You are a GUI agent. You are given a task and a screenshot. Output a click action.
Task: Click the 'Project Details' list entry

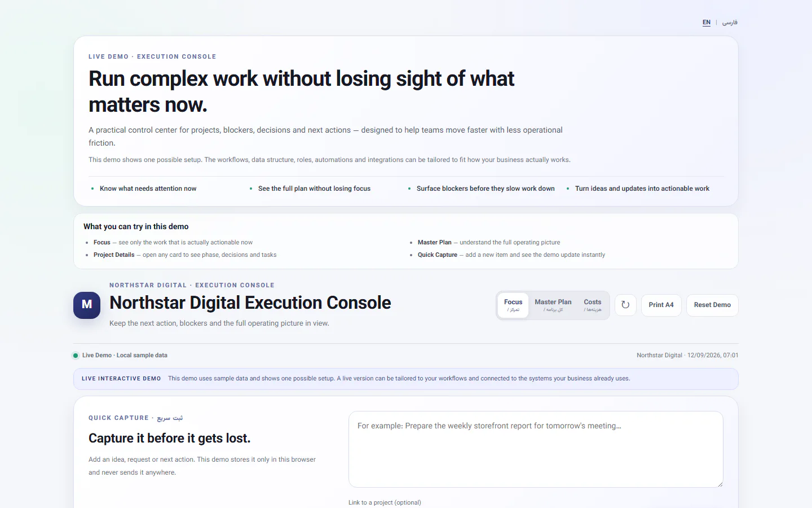point(185,255)
